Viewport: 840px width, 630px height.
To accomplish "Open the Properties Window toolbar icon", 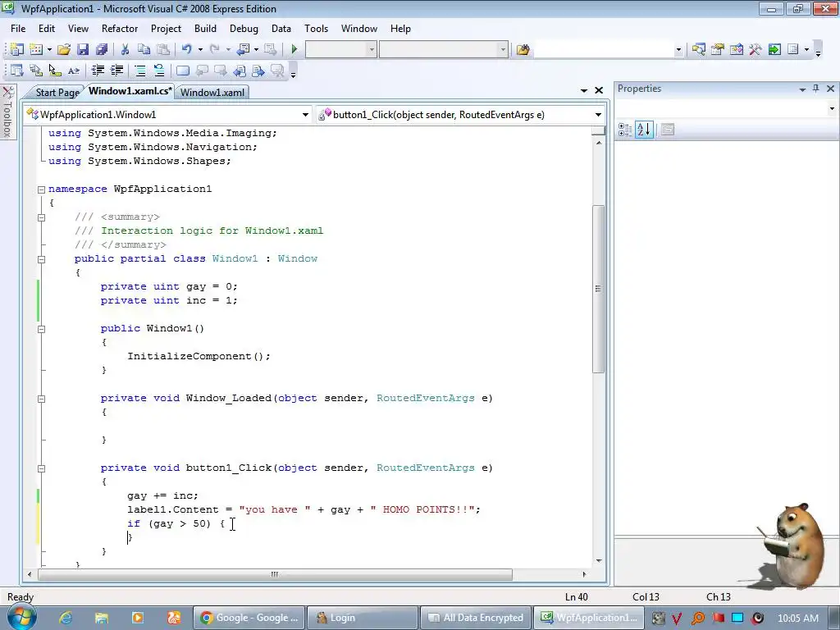I will (x=717, y=49).
